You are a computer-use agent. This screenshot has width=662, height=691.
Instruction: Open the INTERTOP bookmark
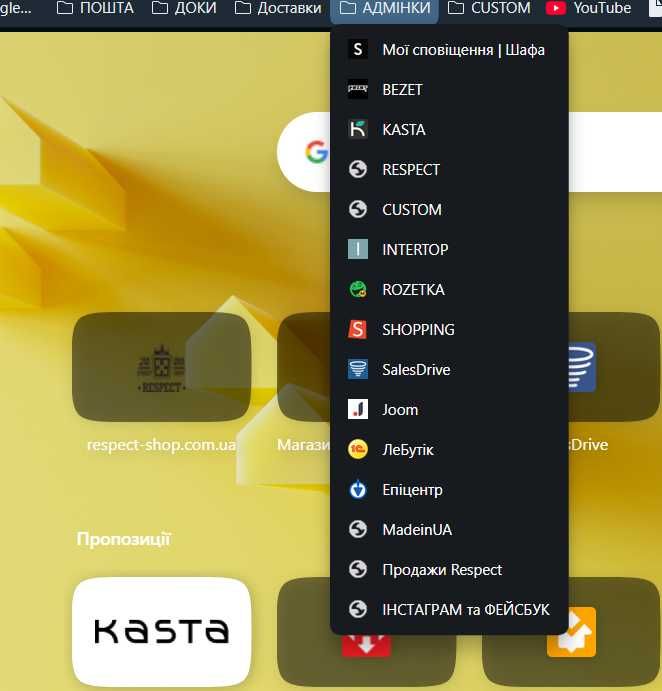(449, 249)
